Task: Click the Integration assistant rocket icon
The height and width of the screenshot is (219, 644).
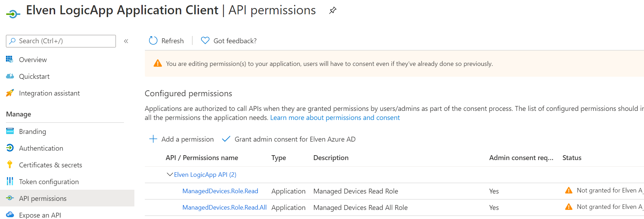Action: click(x=10, y=93)
